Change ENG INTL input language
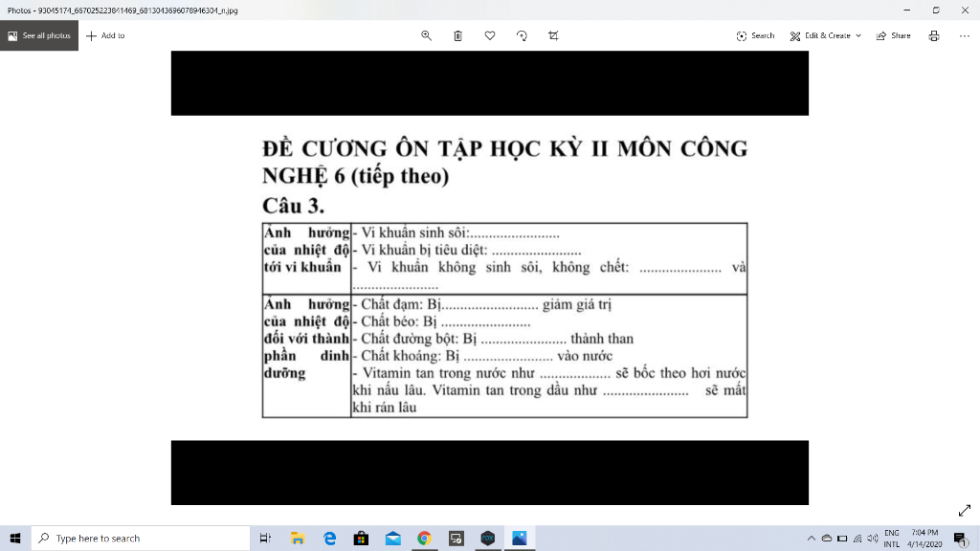This screenshot has height=551, width=980. tap(892, 538)
